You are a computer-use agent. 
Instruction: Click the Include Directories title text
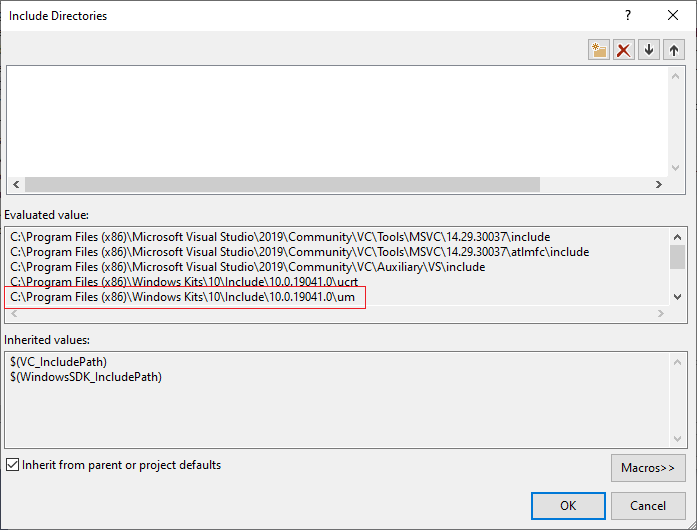[x=58, y=16]
